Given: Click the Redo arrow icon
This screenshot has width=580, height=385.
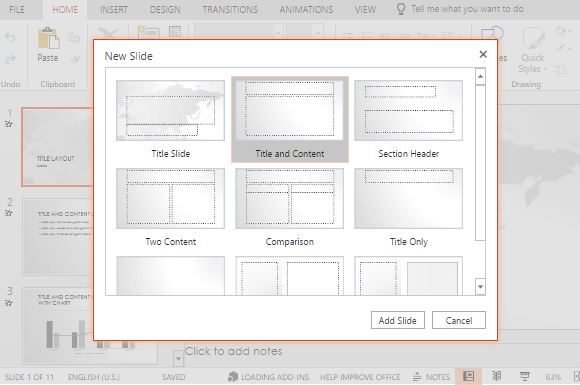Looking at the screenshot, I should [x=10, y=59].
